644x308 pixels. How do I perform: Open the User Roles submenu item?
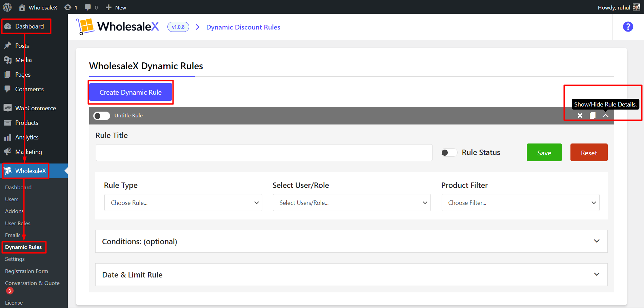click(x=18, y=224)
